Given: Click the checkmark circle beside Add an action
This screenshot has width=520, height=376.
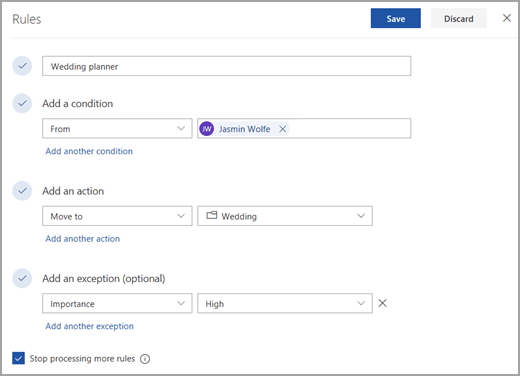Looking at the screenshot, I should 22,191.
